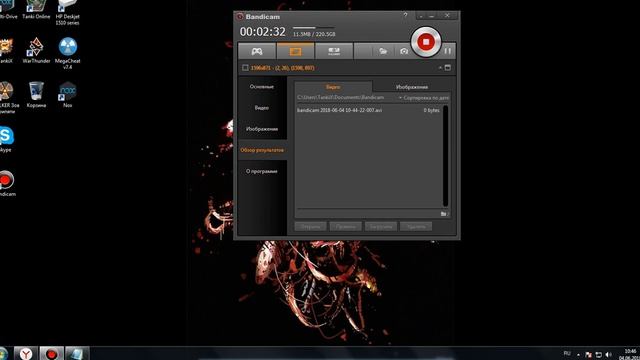The image size is (640, 360).
Task: Select Game Recording mode gamepad icon
Action: [257, 51]
